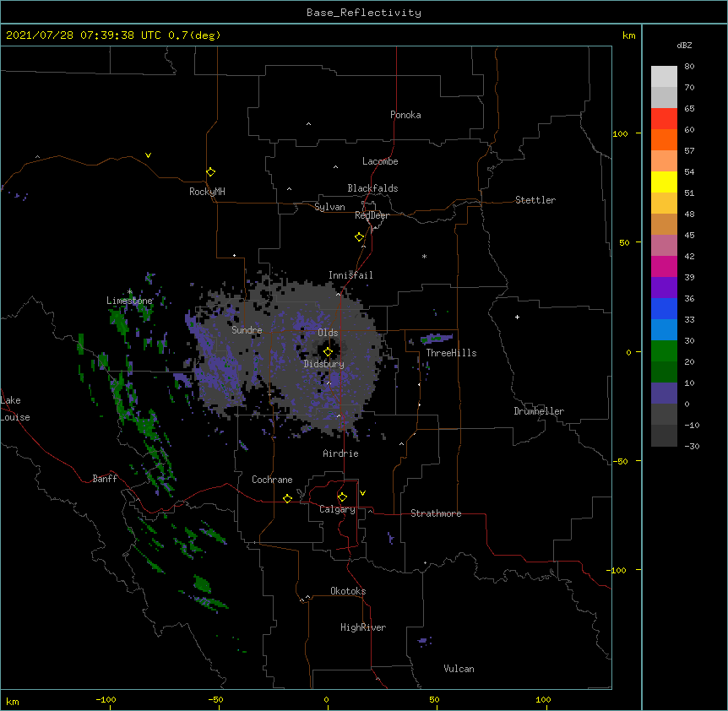The width and height of the screenshot is (728, 711).
Task: Click the Banff label
Action: pos(105,479)
